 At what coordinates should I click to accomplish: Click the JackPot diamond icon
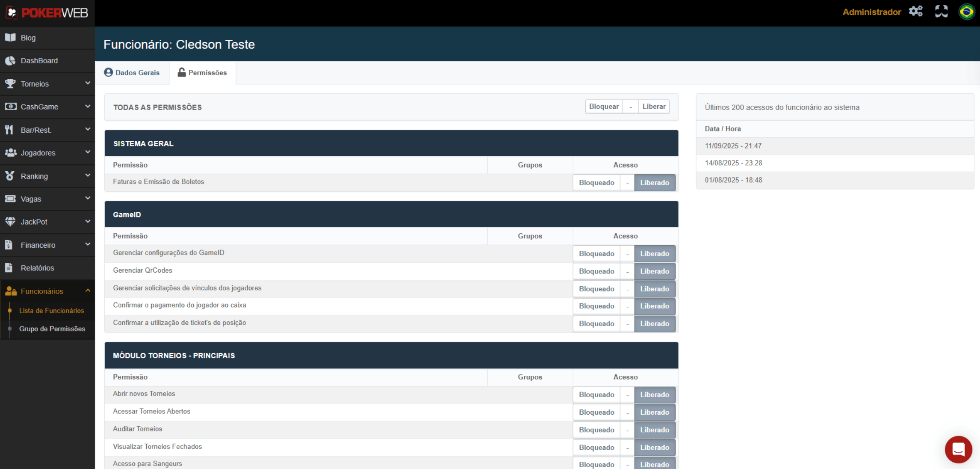coord(10,222)
